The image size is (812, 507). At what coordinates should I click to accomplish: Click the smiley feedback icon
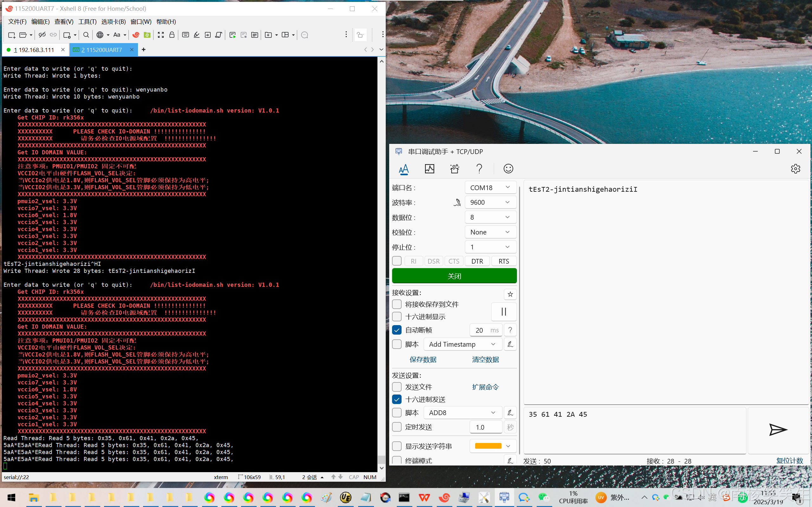pyautogui.click(x=508, y=169)
